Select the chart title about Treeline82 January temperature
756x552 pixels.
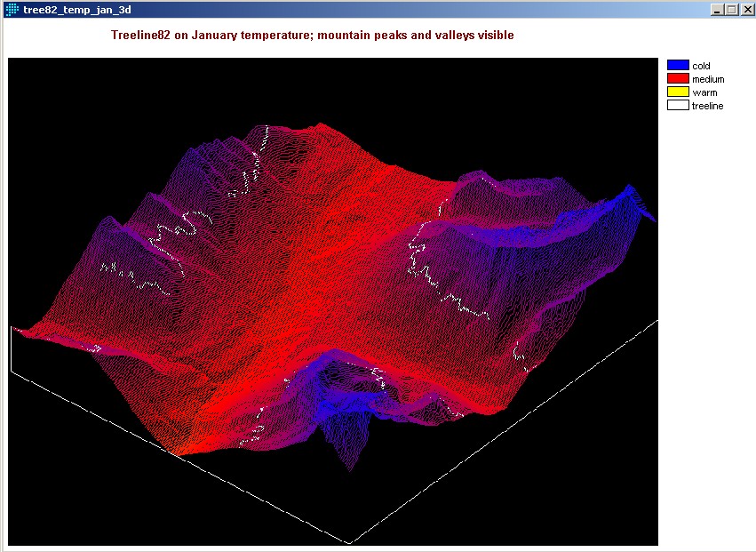[x=312, y=36]
